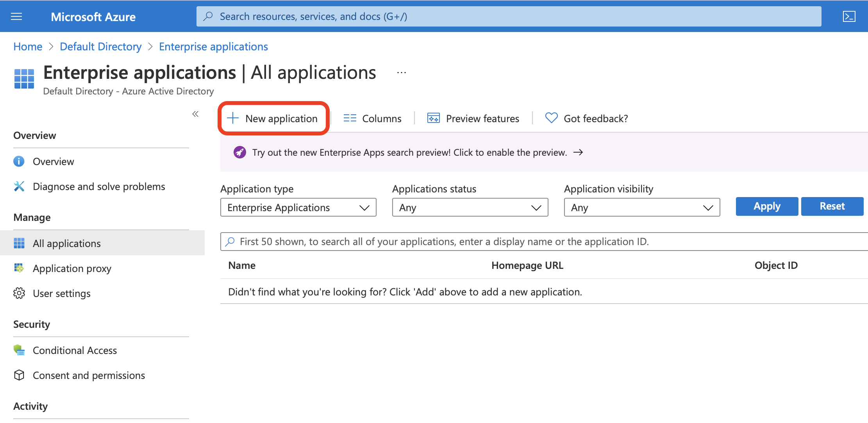Click the Diagnose wrench icon
868x423 pixels.
19,186
